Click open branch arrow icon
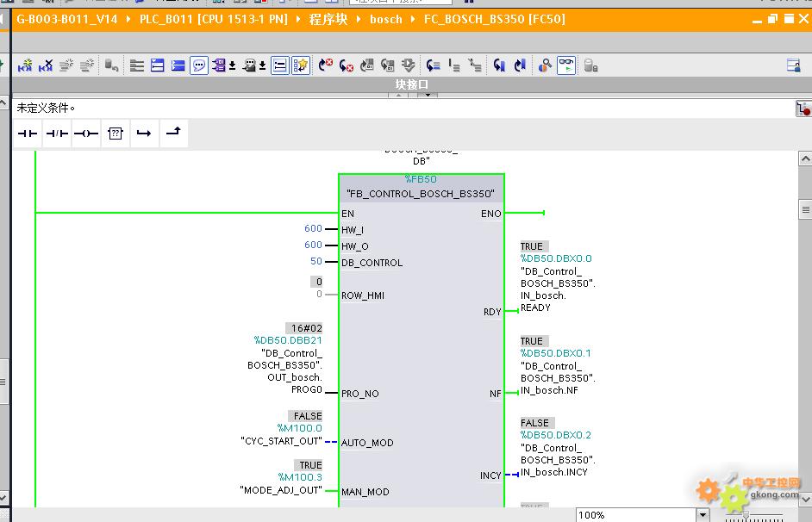Screen dimensions: 812x522 144,134
